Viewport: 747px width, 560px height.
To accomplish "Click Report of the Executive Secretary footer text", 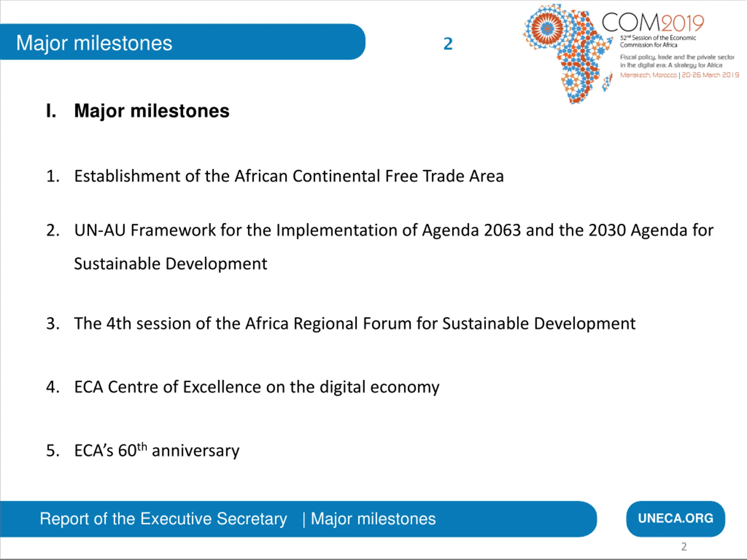I will 163,519.
